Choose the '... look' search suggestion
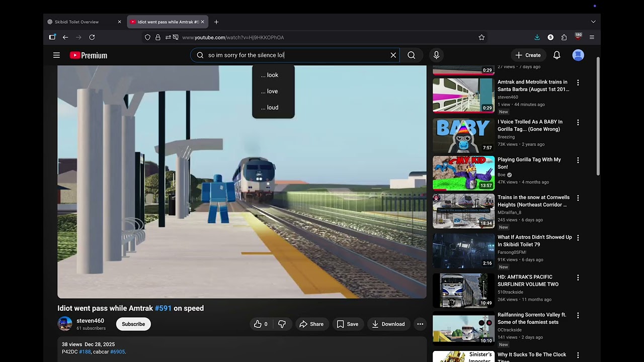This screenshot has height=362, width=644. pyautogui.click(x=273, y=75)
